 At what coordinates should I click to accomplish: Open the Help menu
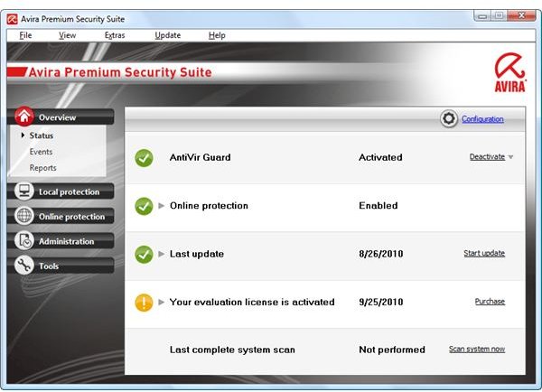pos(217,35)
